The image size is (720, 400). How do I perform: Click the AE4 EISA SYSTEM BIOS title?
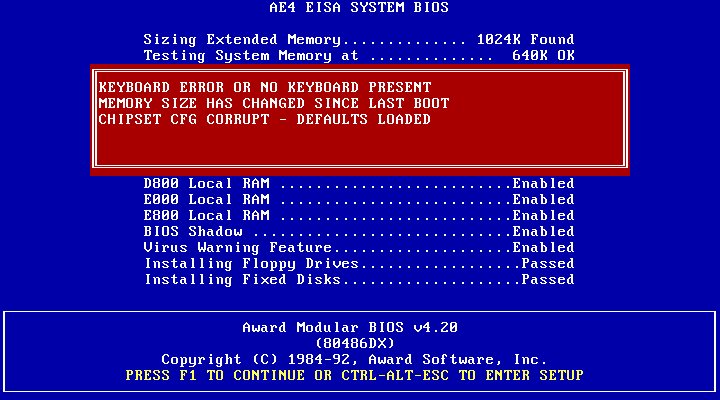[x=359, y=8]
